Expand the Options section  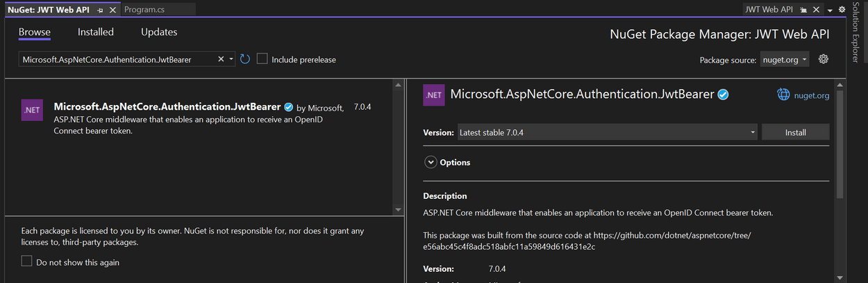(x=431, y=162)
